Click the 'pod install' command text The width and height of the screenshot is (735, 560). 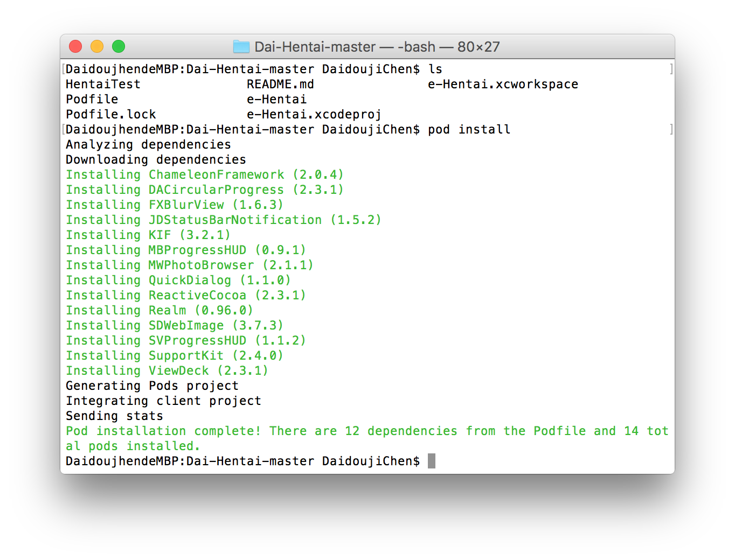click(469, 130)
